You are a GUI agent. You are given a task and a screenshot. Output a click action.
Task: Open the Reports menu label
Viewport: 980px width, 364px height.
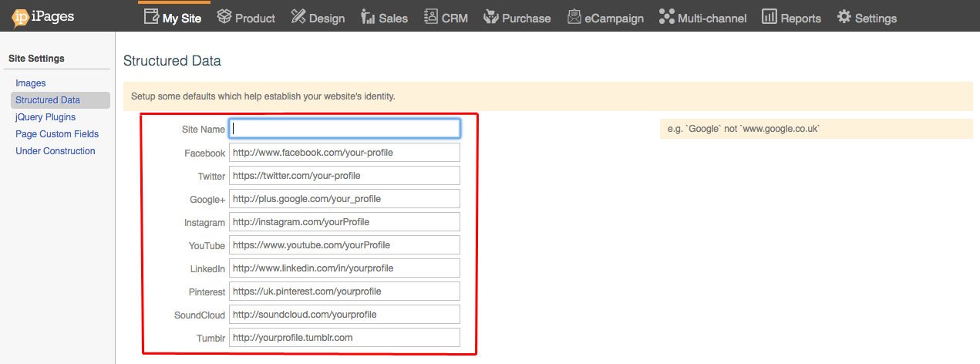point(801,19)
